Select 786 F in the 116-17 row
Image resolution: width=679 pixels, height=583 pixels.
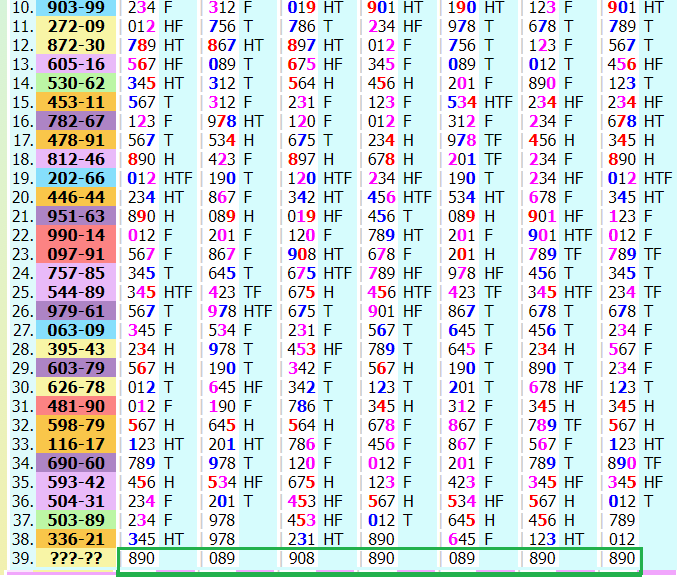[310, 444]
